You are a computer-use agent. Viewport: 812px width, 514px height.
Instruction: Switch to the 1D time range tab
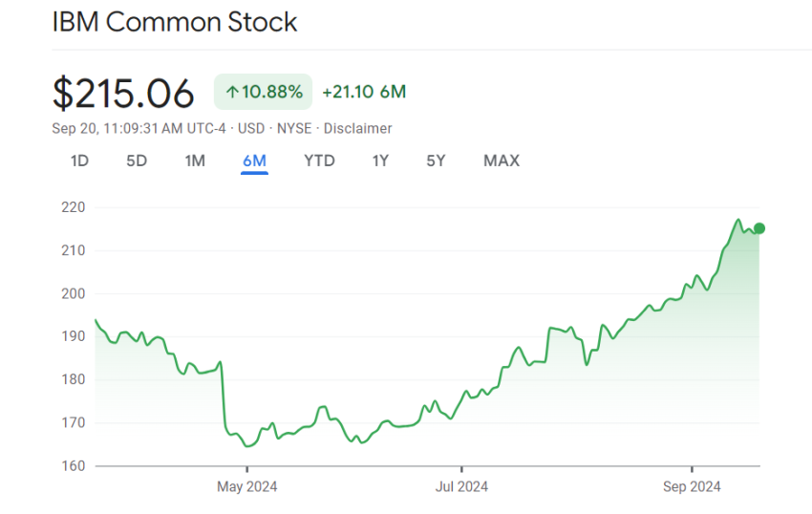tap(79, 161)
